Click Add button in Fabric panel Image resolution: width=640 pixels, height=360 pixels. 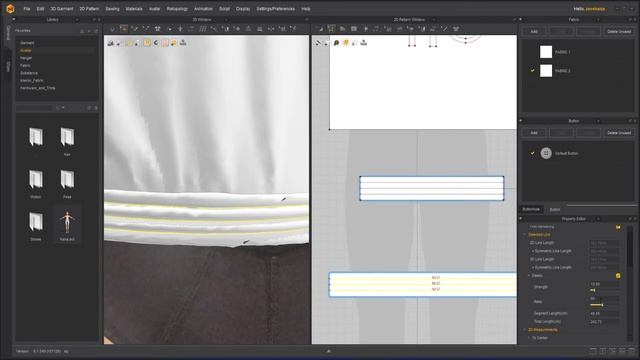(x=534, y=31)
